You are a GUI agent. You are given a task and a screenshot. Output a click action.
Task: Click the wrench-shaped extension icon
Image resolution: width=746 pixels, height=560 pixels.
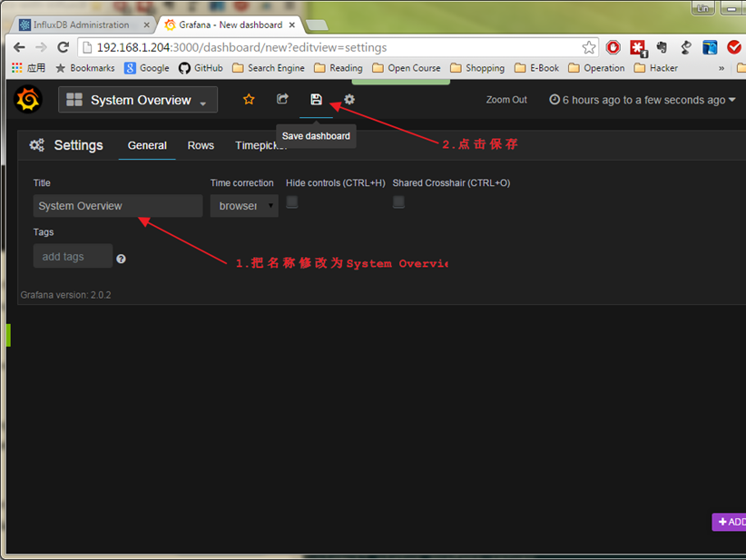pyautogui.click(x=685, y=47)
